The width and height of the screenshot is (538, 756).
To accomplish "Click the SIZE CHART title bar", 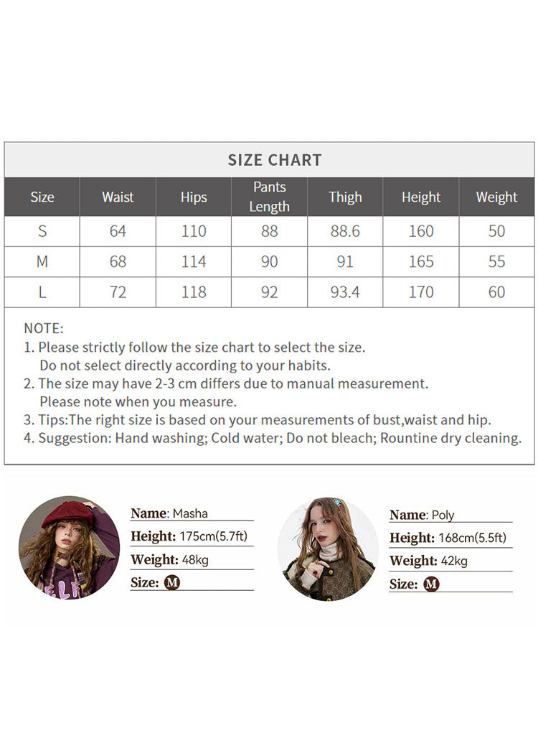I will pos(275,160).
